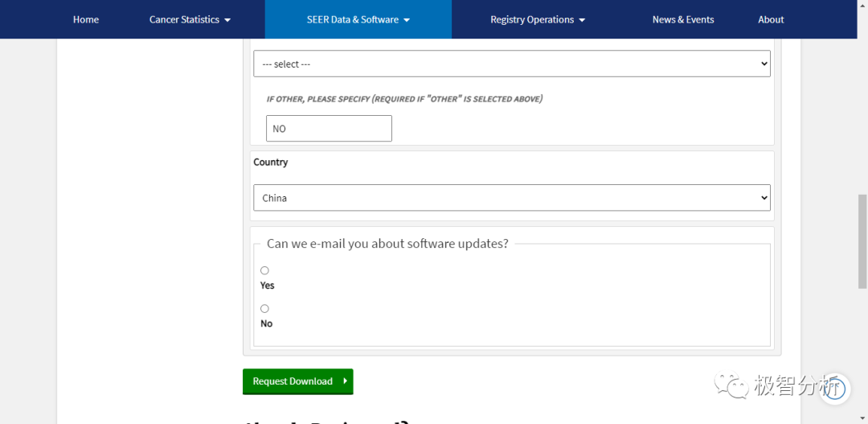Click the 'If other, please specify' text field

coord(329,129)
